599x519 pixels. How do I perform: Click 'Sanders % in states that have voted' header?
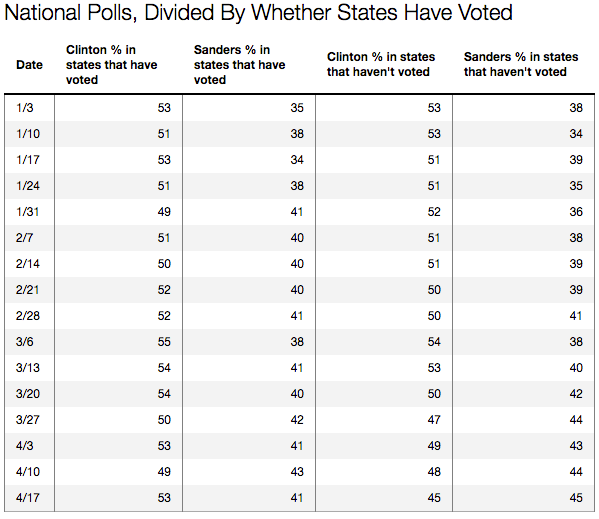(240, 65)
